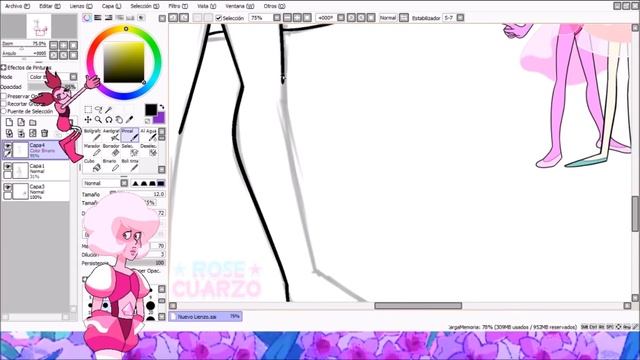Click the purple background color swatch
This screenshot has width=640, height=360.
tap(160, 118)
